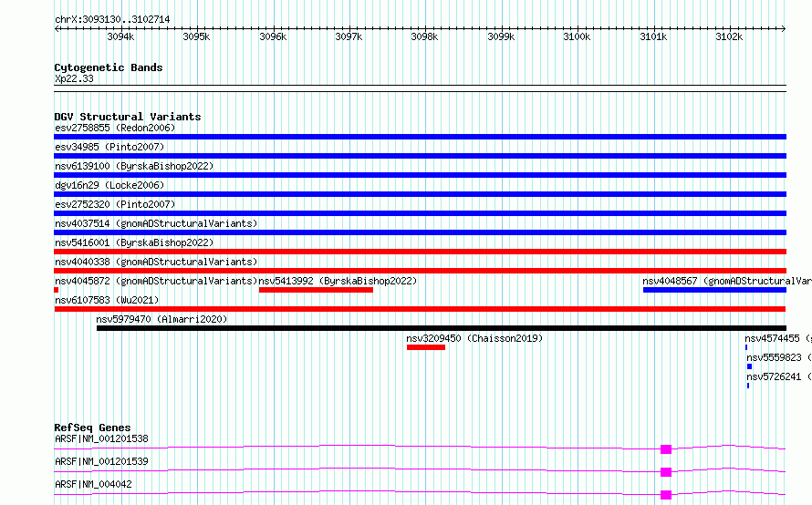Screen dimensions: 812x505
Task: Click the 3098k ruler tick label
Action: [424, 36]
